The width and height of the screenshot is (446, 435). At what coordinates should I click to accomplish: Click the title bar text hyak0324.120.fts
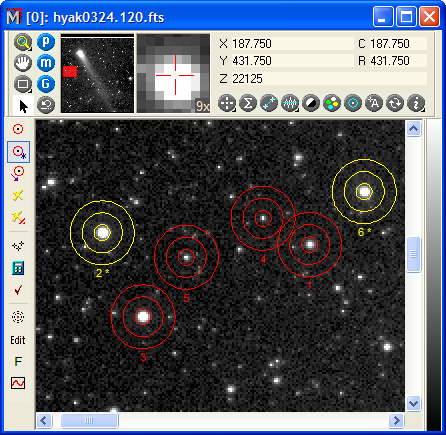coord(109,17)
